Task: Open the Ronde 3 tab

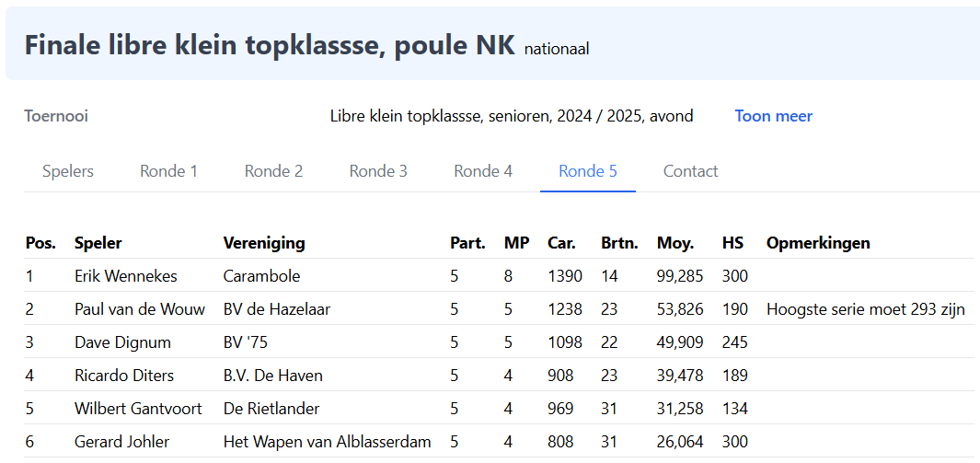Action: pyautogui.click(x=378, y=171)
